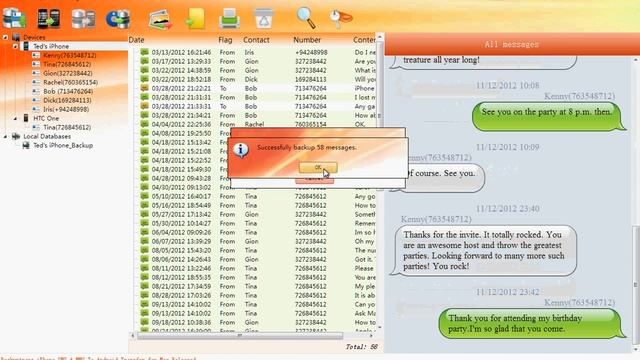Collapse the Ted's iPhone tree node
640x360 pixels.
coord(16,47)
